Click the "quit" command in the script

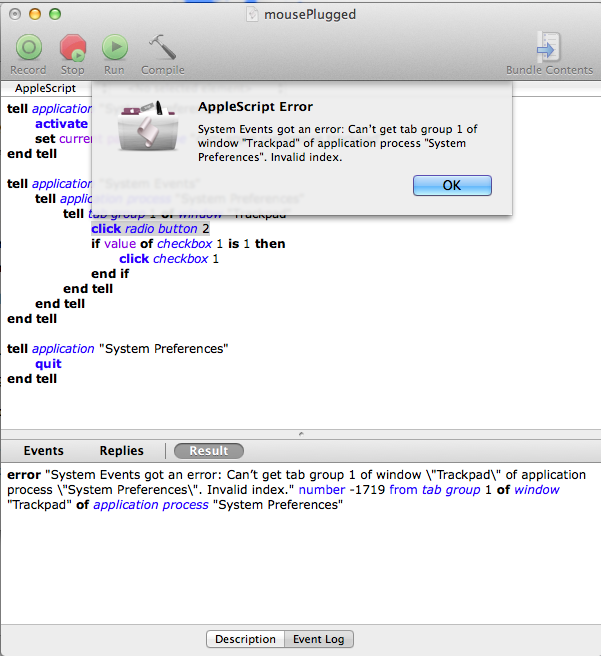[48, 364]
